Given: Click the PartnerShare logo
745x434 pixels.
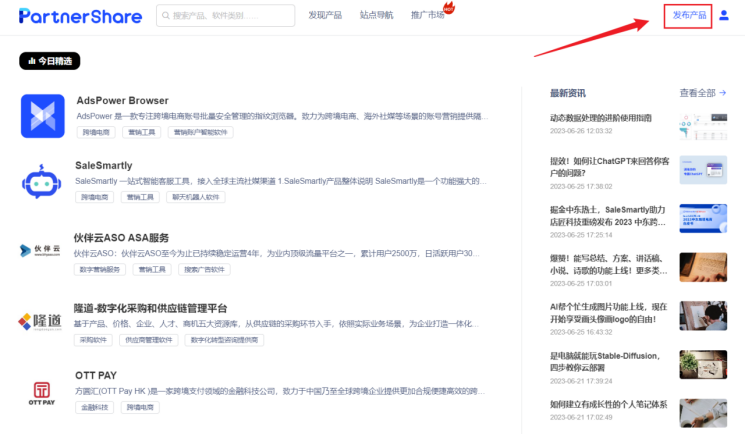Looking at the screenshot, I should (80, 16).
